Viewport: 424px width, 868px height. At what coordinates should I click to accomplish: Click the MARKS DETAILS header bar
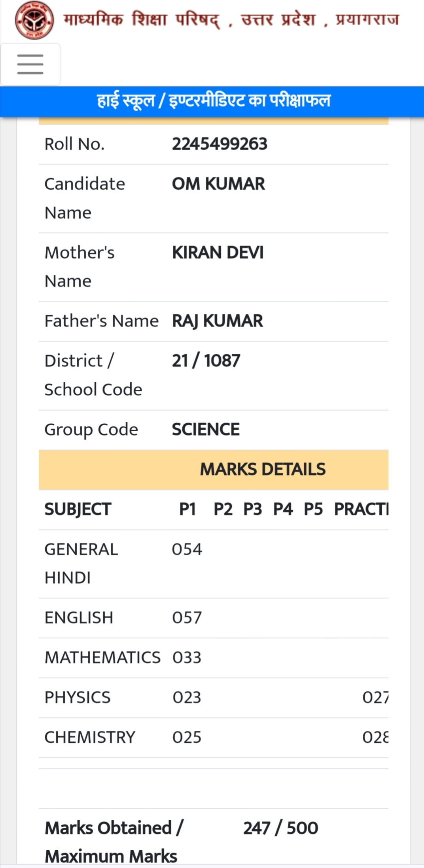[x=214, y=470]
